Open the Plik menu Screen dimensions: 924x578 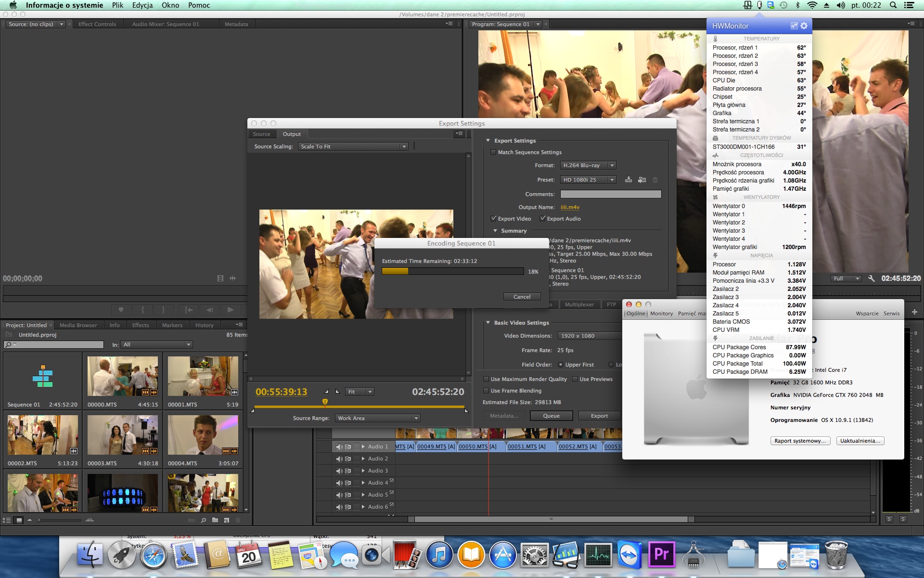pyautogui.click(x=117, y=5)
